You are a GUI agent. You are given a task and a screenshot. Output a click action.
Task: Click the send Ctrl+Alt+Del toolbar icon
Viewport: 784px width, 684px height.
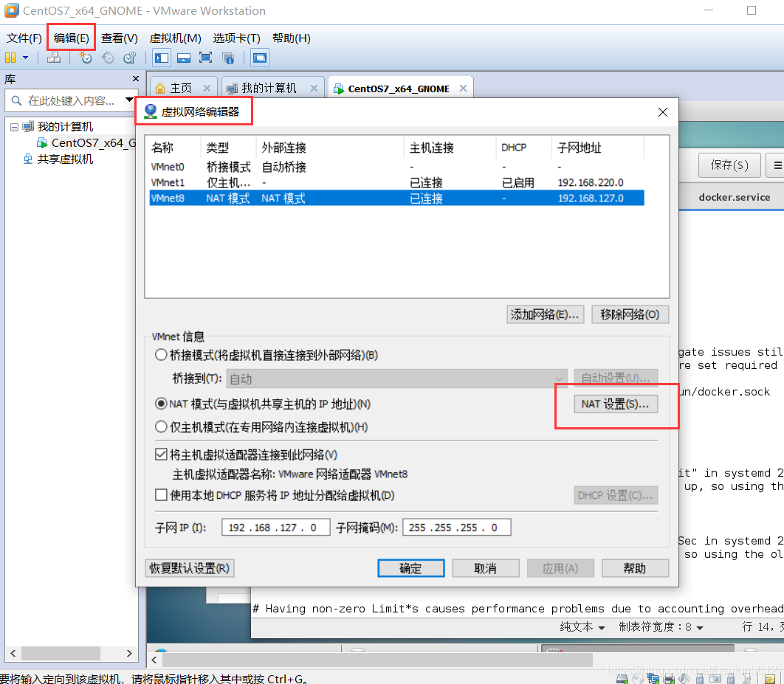(54, 58)
